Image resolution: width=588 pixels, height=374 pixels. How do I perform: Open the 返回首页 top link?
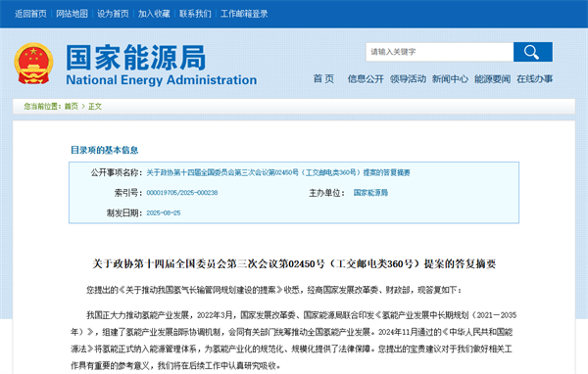30,14
